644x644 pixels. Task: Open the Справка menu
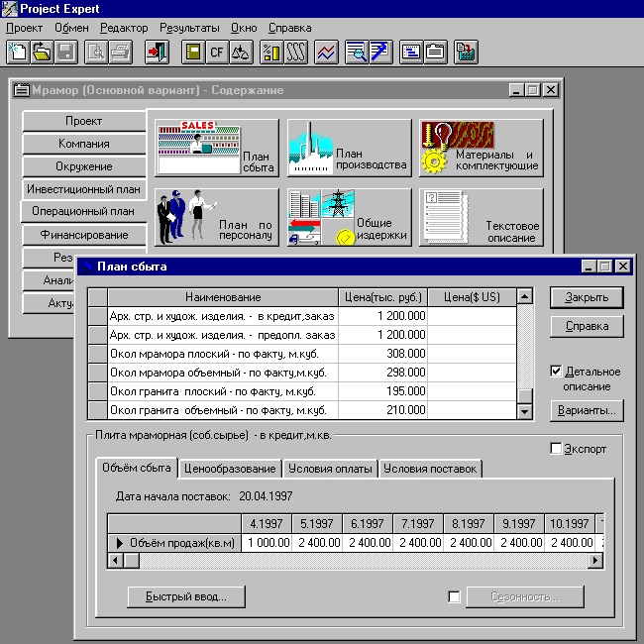tap(290, 28)
